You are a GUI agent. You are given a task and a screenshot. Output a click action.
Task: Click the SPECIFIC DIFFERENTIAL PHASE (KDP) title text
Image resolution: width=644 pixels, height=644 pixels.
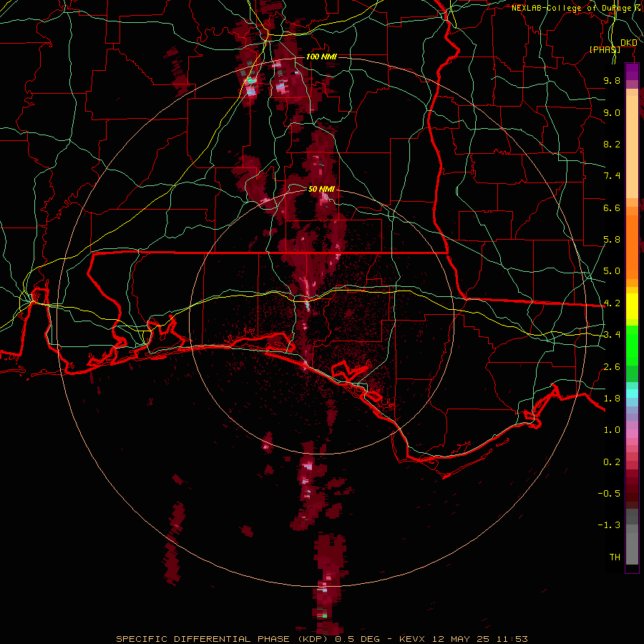pos(224,639)
